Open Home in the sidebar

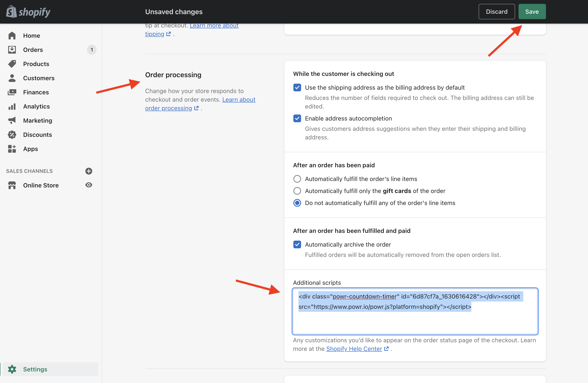[32, 36]
